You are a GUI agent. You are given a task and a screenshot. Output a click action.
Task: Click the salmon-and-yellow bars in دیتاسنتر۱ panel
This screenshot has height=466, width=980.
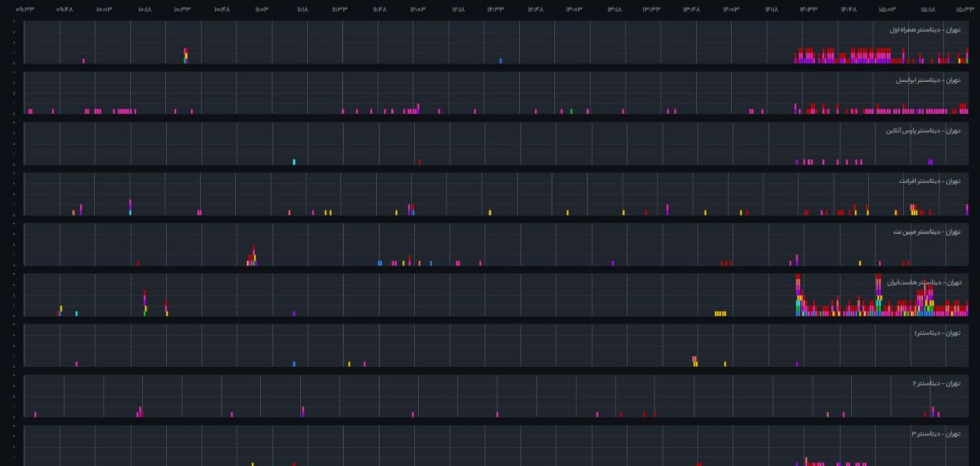pos(695,361)
